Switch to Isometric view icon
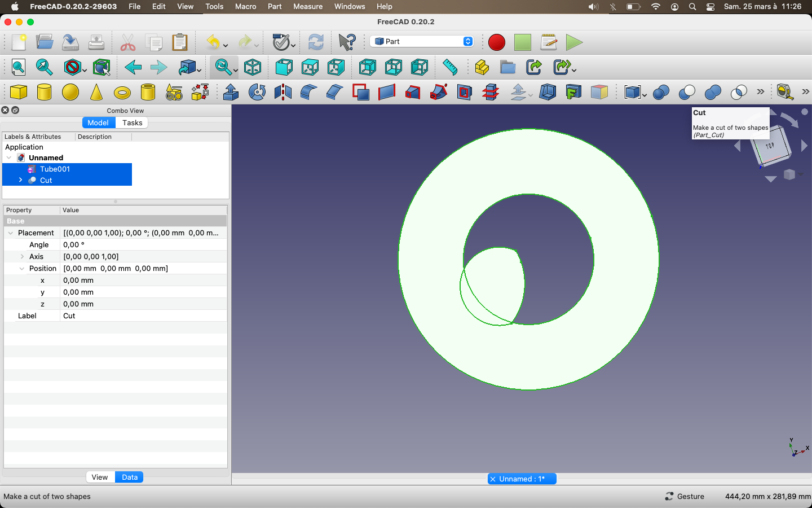 pos(253,67)
